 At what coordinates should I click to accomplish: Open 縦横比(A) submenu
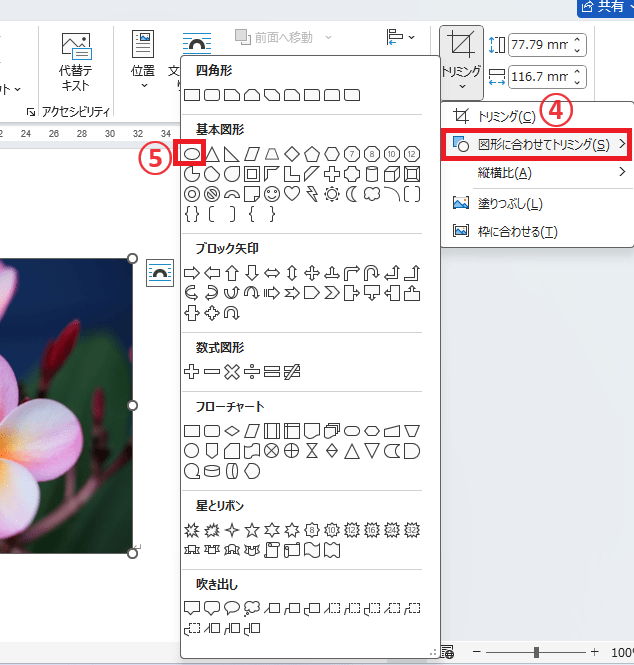tap(536, 173)
